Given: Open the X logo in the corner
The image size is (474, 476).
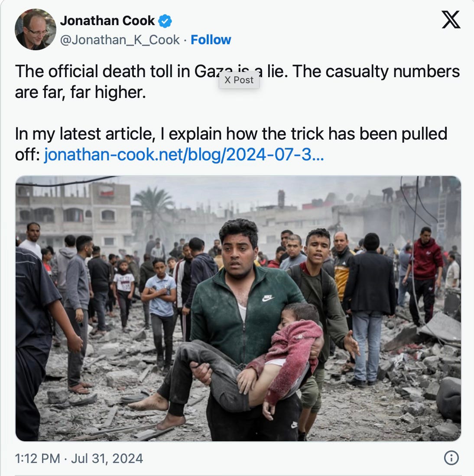Looking at the screenshot, I should (451, 20).
